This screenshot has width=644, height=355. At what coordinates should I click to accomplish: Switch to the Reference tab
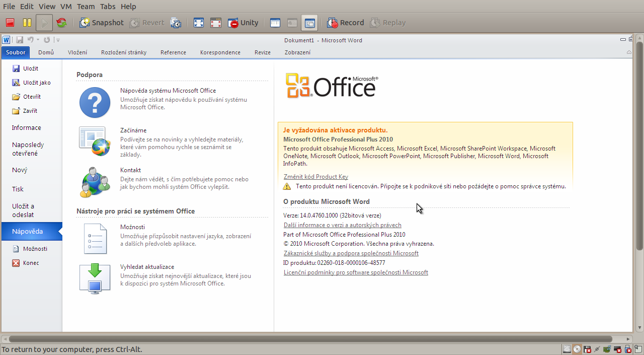[173, 52]
